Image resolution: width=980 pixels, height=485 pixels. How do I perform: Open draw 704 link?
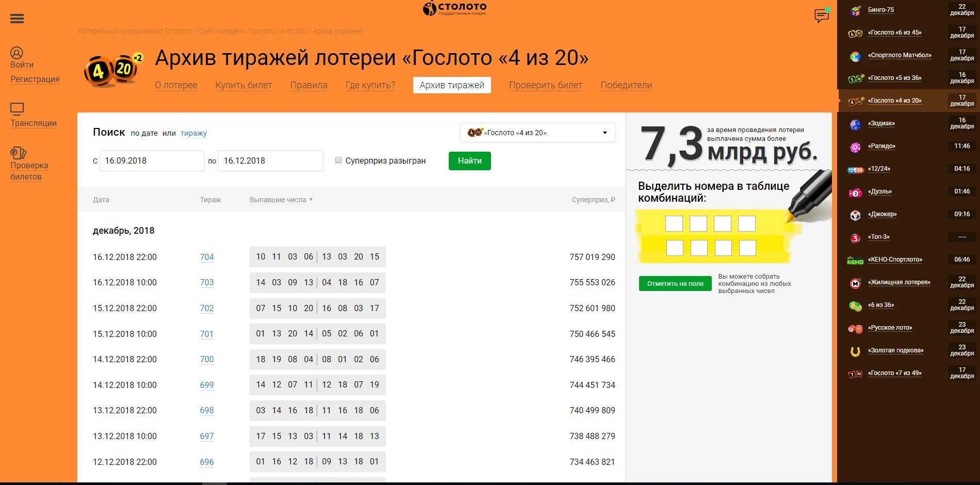207,257
